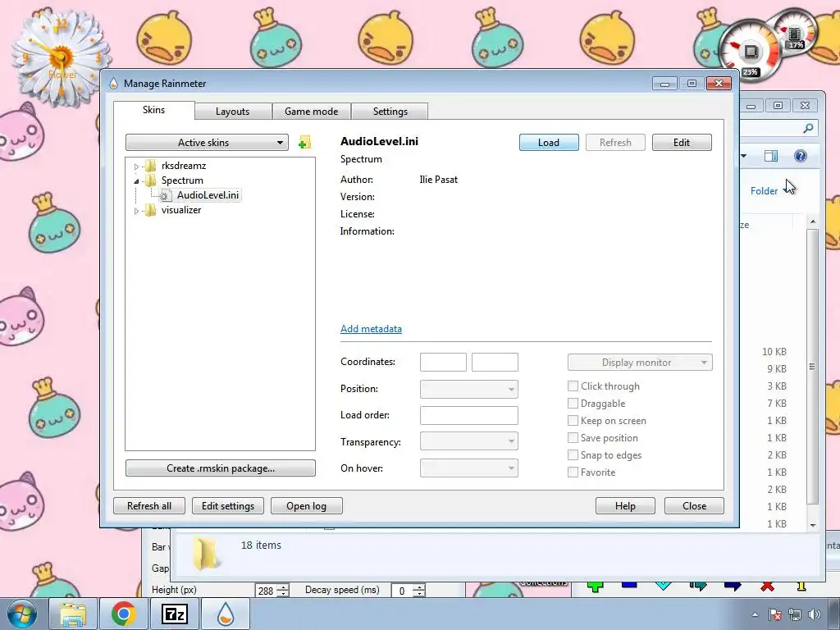Switch to the Layouts tab
Image resolution: width=840 pixels, height=630 pixels.
coord(232,112)
